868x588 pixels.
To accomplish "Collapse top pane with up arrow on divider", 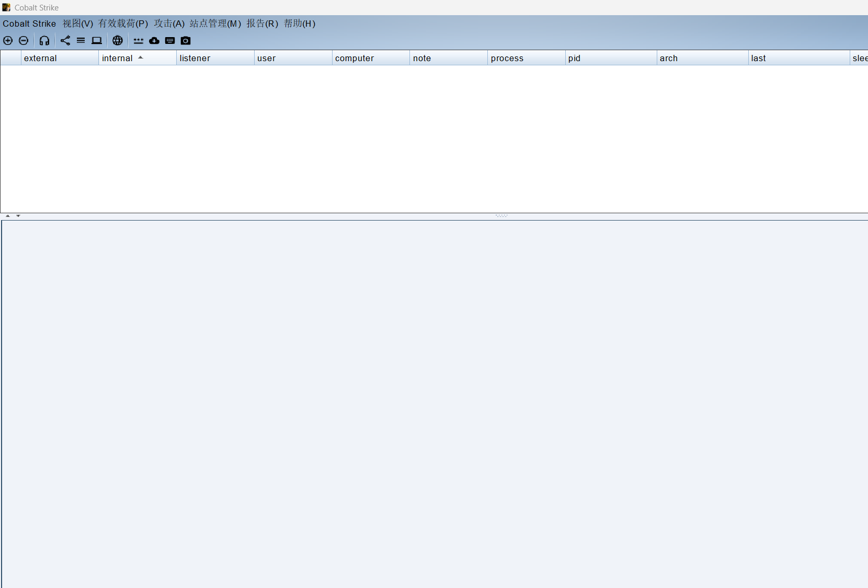I will (x=8, y=216).
